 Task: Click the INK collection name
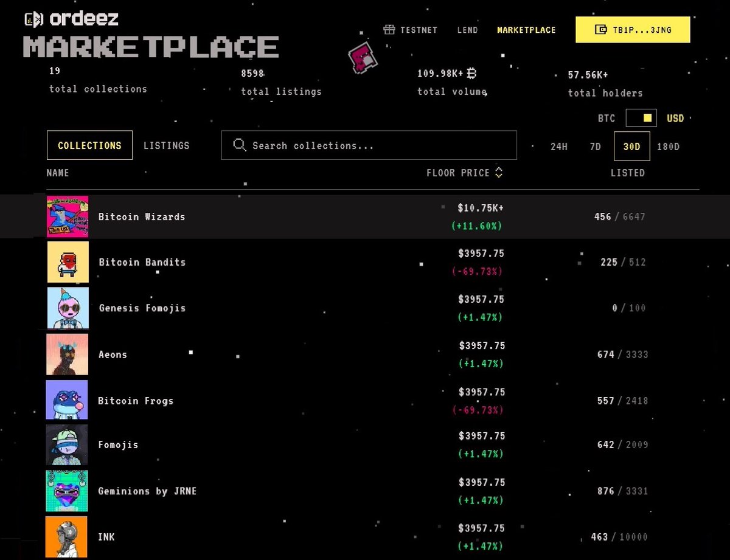pyautogui.click(x=106, y=538)
